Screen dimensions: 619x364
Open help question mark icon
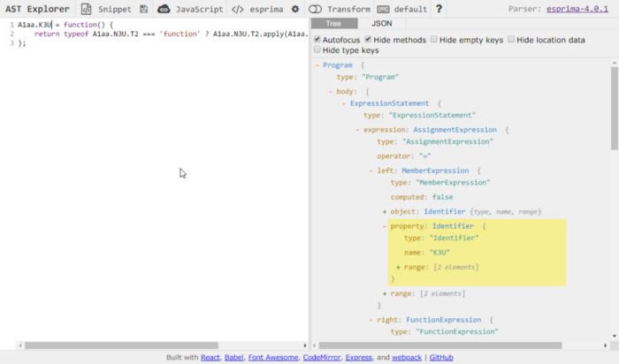coord(439,9)
